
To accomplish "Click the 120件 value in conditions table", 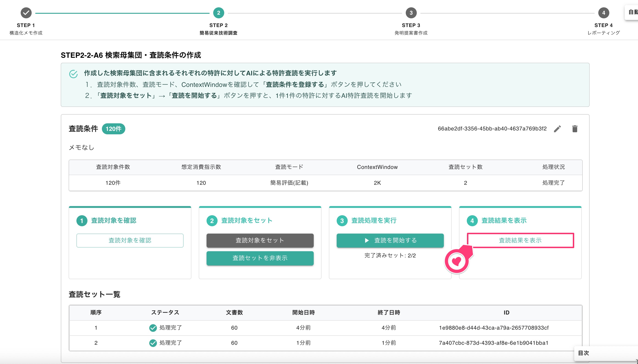I will pyautogui.click(x=113, y=183).
